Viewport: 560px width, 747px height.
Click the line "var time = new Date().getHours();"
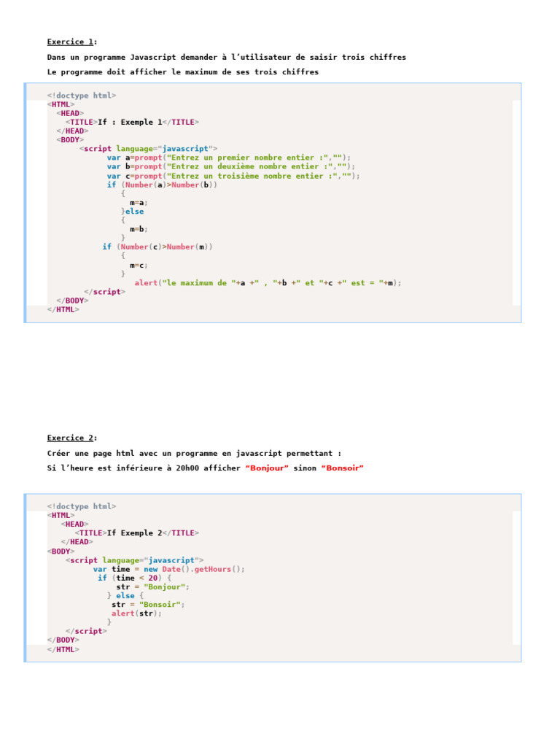coord(169,569)
